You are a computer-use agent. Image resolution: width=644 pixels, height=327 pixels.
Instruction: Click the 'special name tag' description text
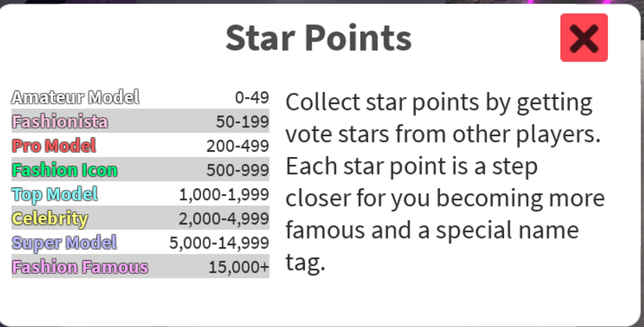click(507, 231)
